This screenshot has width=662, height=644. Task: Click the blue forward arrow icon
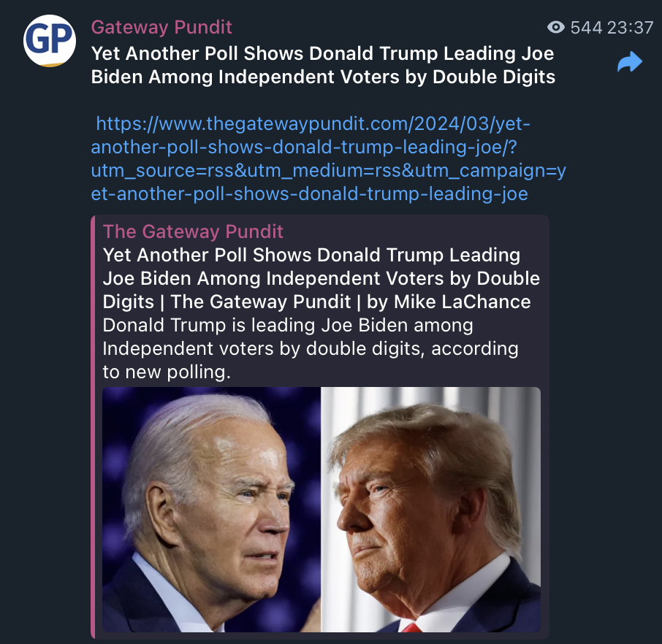click(630, 62)
